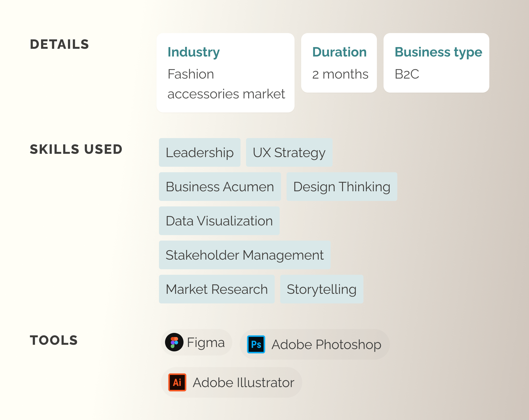Choose the Business Acumen tag
Viewport: 529px width, 420px height.
(220, 187)
